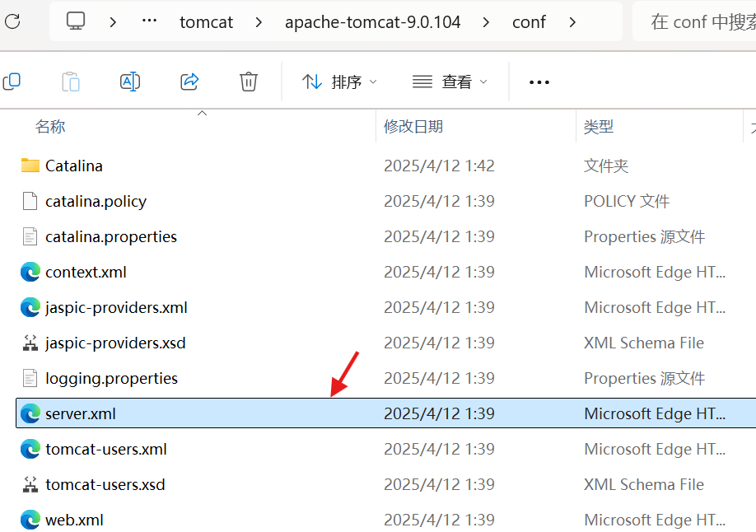Select the jaspic-providers.xml file
Screen dimensions: 756x532
[x=116, y=308]
